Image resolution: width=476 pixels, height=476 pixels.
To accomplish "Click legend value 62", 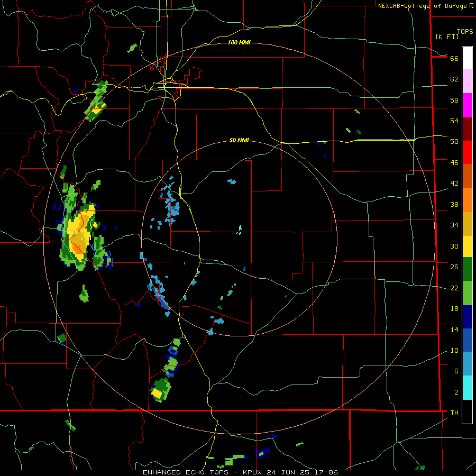I will pos(454,79).
